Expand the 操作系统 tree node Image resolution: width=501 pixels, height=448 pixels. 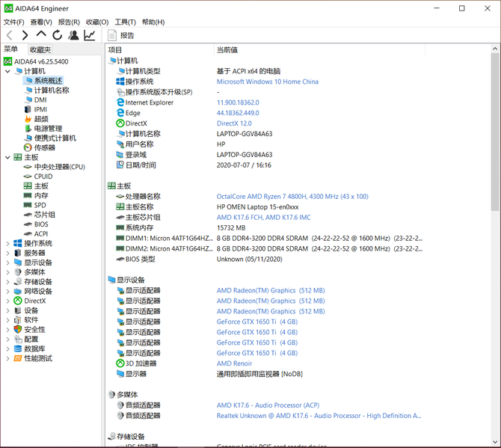(8, 244)
